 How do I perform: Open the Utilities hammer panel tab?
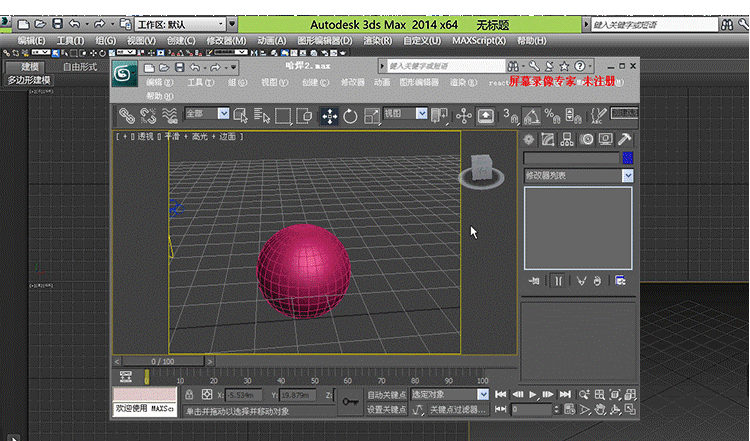pos(626,139)
